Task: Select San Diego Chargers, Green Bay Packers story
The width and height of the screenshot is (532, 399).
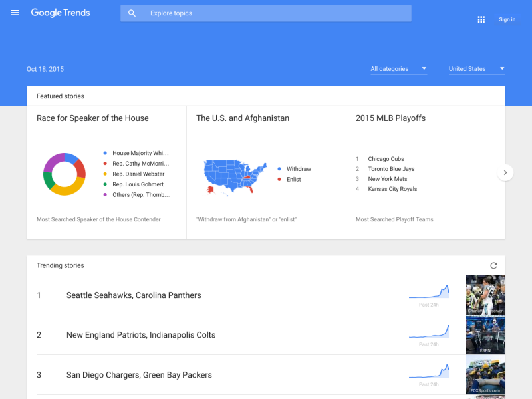Action: tap(139, 375)
